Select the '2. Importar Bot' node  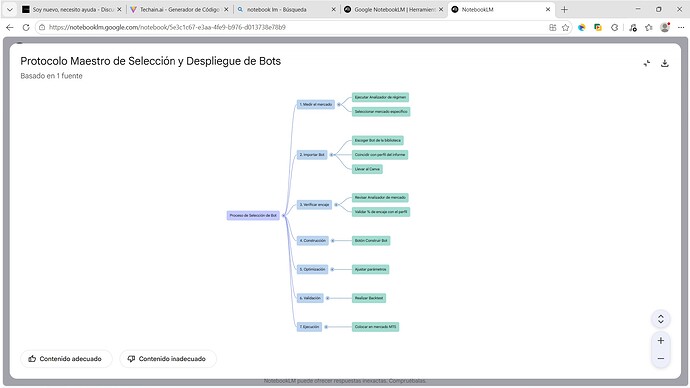(312, 155)
